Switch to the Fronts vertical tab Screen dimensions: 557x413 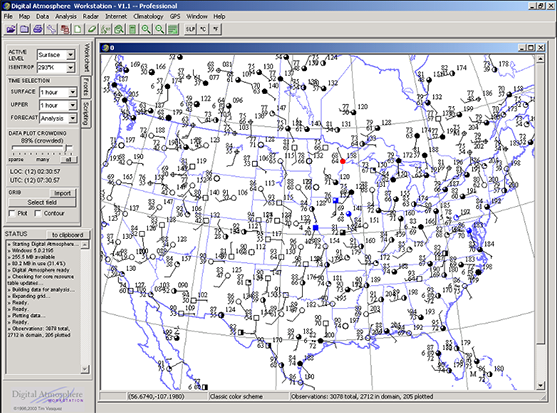[x=86, y=87]
